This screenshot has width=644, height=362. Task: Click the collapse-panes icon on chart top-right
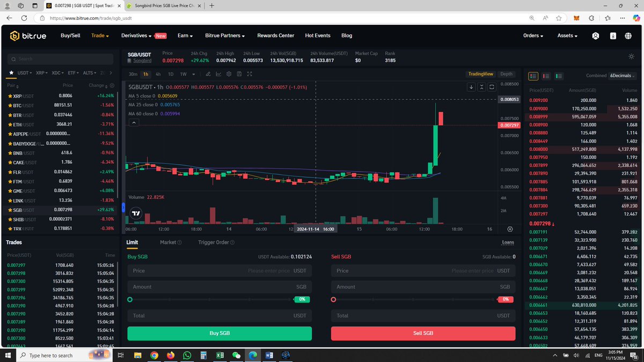[481, 87]
